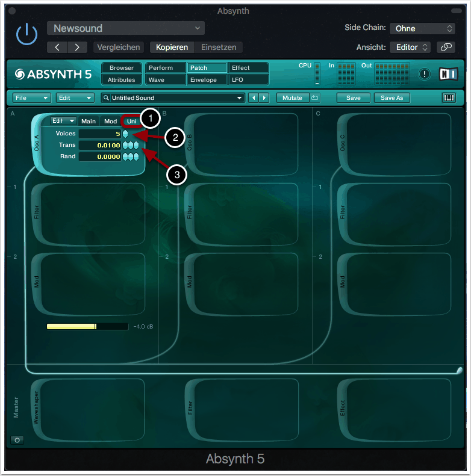471x476 pixels.
Task: Switch to the Envelope page
Action: pos(207,80)
